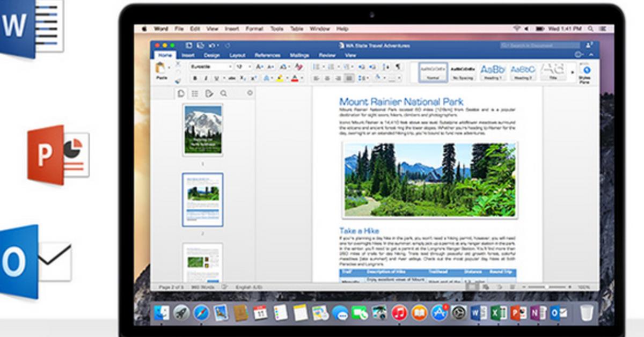This screenshot has height=337, width=644.
Task: Switch to the Insert ribbon tab
Action: (188, 55)
